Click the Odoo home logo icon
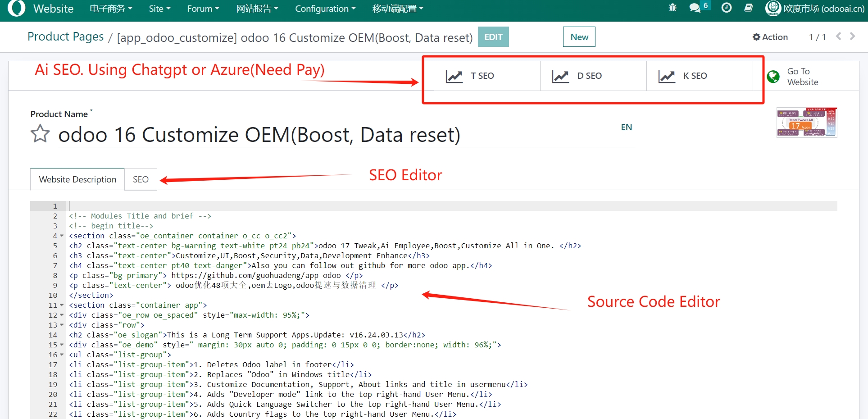Image resolution: width=868 pixels, height=419 pixels. [x=16, y=8]
